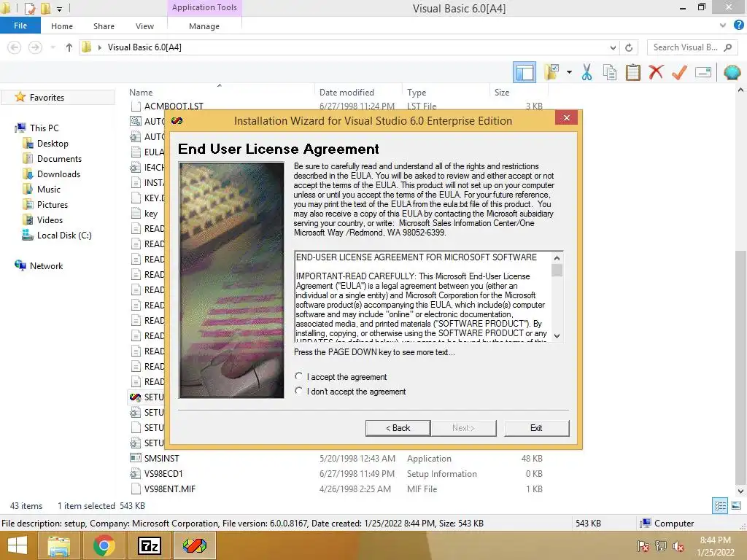Click inside the EULA license text box
Screen dimensions: 747x560
pyautogui.click(x=422, y=296)
